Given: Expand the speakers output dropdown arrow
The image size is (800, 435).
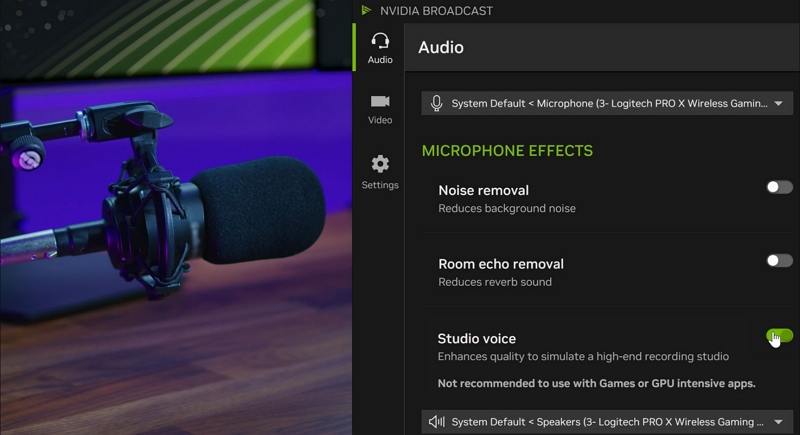Looking at the screenshot, I should 778,422.
